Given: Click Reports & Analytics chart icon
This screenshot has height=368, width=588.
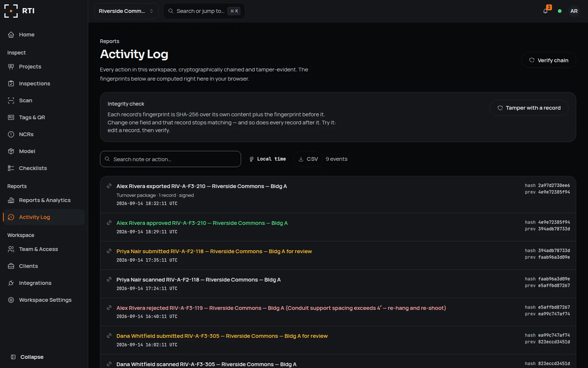Looking at the screenshot, I should [x=11, y=200].
